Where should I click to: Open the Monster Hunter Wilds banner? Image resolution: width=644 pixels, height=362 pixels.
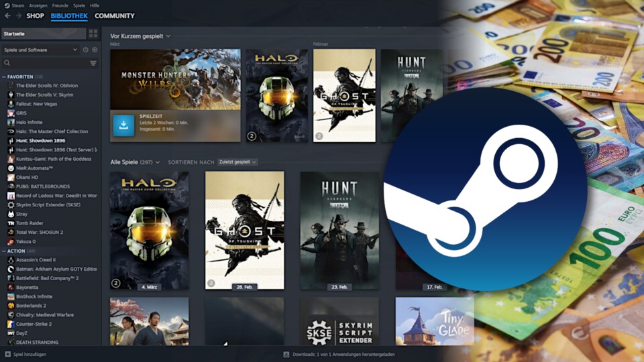click(x=175, y=79)
